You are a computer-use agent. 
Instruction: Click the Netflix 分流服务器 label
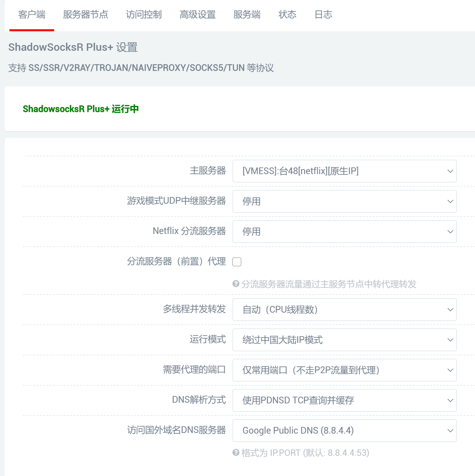(189, 231)
